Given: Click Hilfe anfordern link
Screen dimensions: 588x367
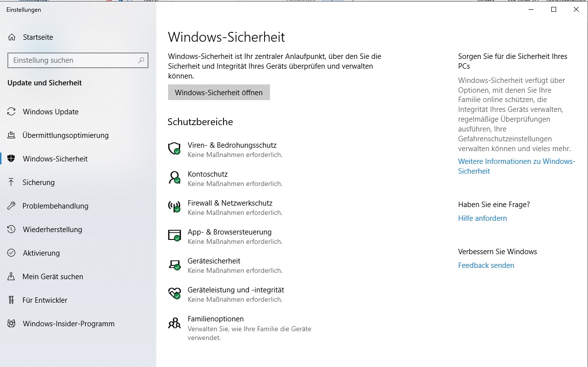Looking at the screenshot, I should [x=483, y=218].
